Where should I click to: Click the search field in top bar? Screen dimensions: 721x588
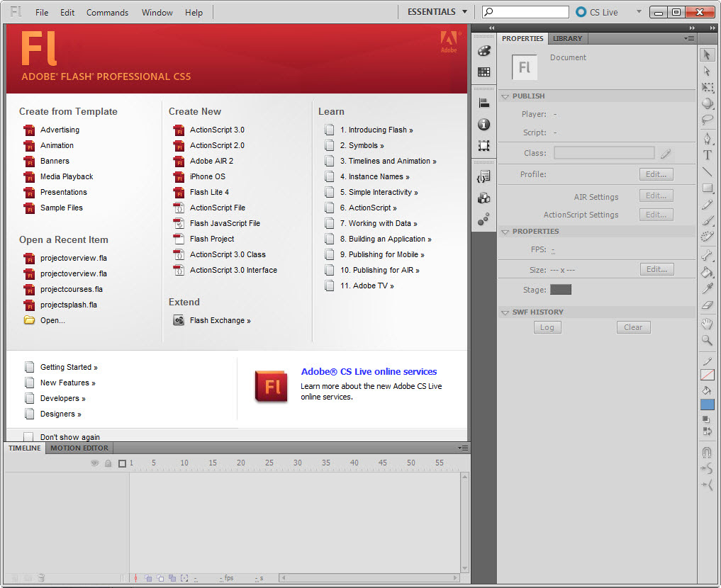tap(525, 12)
